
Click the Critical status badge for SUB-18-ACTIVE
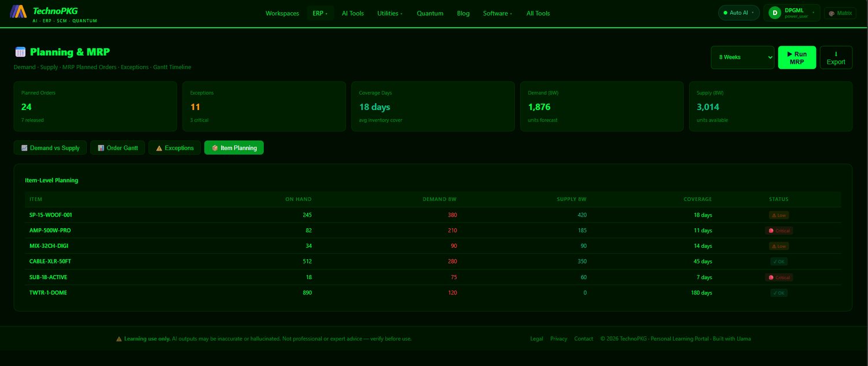point(778,277)
